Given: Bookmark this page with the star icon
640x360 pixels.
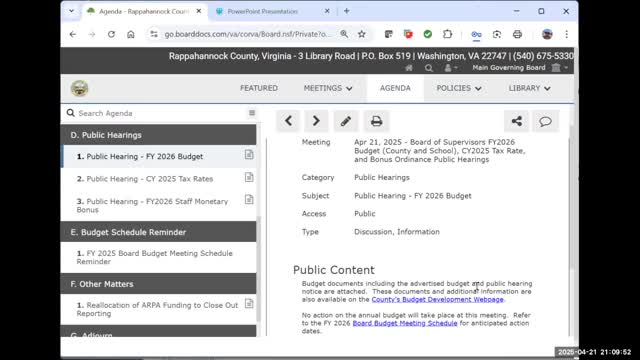Looking at the screenshot, I should [362, 34].
